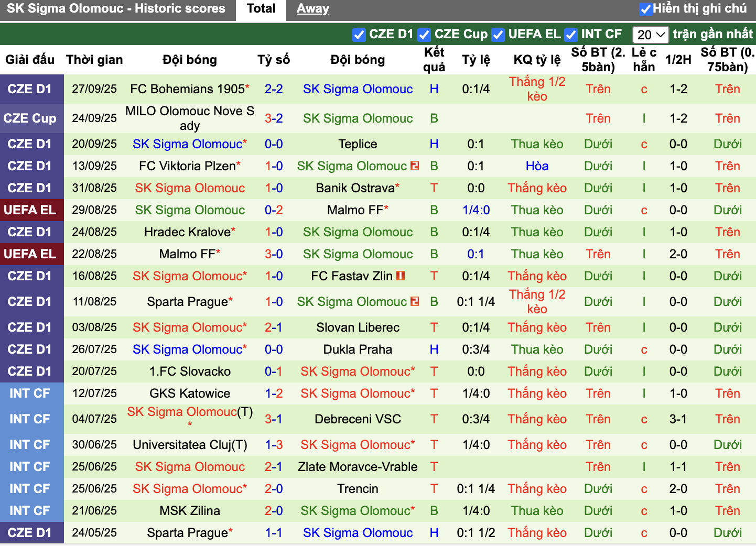The height and width of the screenshot is (547, 756).
Task: Click the 1-3 score against Universitatea Cluj
Action: point(274,445)
